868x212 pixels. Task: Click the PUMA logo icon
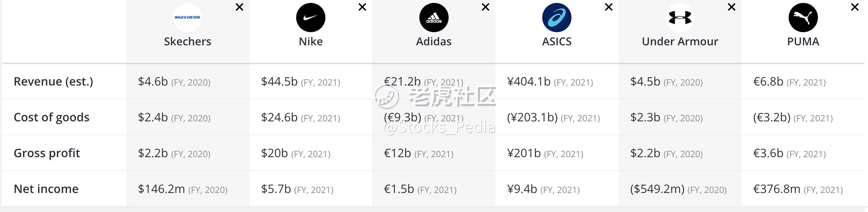803,18
